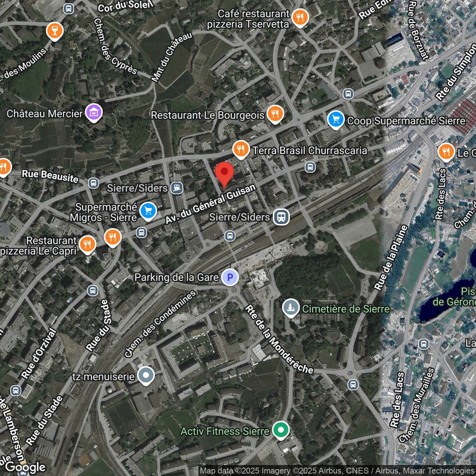Viewport: 476px width, 476px height.
Task: Select the tz menuiserie grey pin icon
Action: tap(146, 375)
